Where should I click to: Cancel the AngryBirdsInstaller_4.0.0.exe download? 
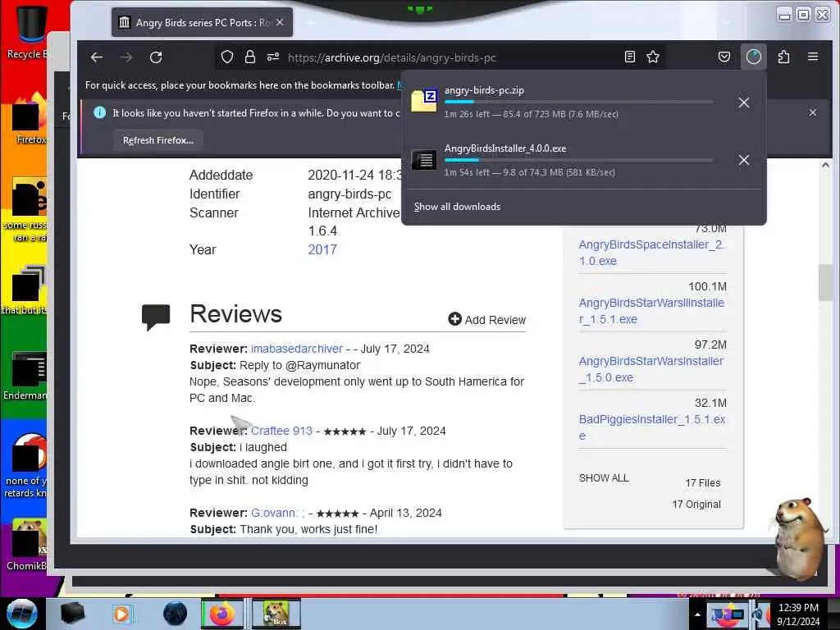tap(743, 160)
